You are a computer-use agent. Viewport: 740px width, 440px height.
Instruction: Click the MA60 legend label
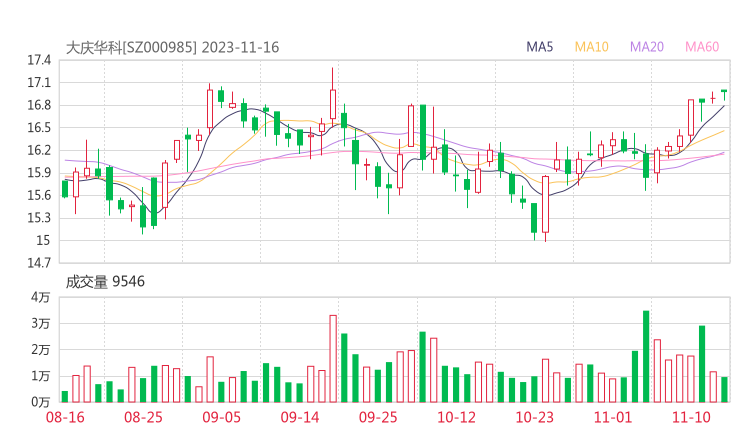pos(702,47)
